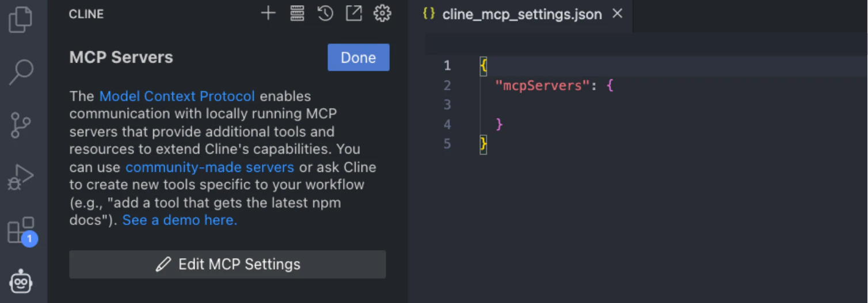This screenshot has height=303, width=868.
Task: Select the cline_mcp_settings.json tab
Action: pos(521,14)
